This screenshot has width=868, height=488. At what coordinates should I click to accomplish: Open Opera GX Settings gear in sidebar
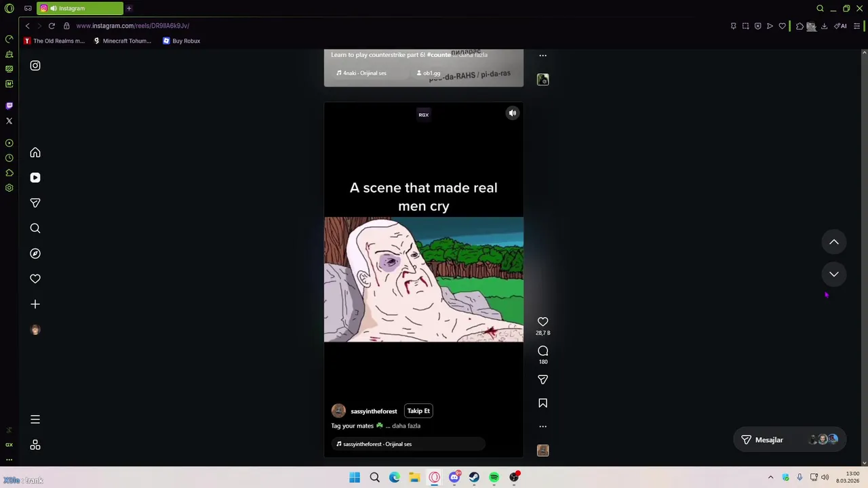pos(9,188)
